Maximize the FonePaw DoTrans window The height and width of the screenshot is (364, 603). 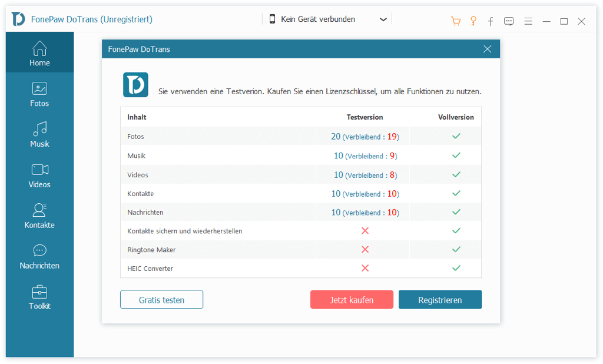coord(564,22)
